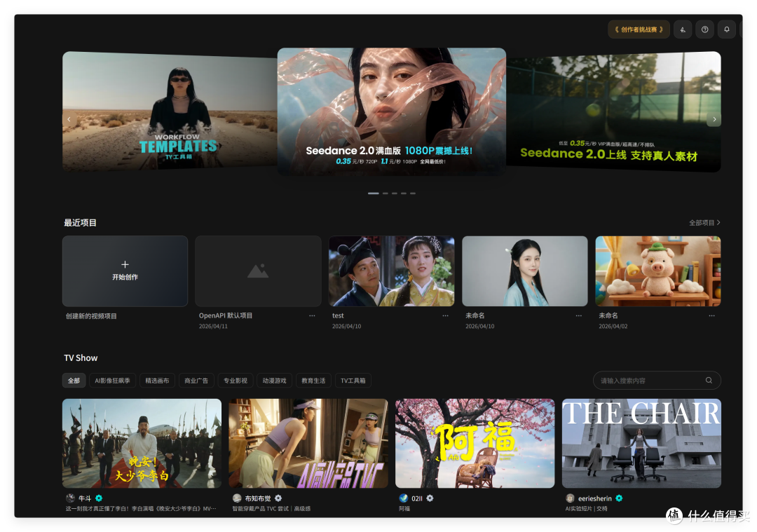757x532 pixels.
Task: Select the 动漫游戏 filter tab
Action: (x=275, y=381)
